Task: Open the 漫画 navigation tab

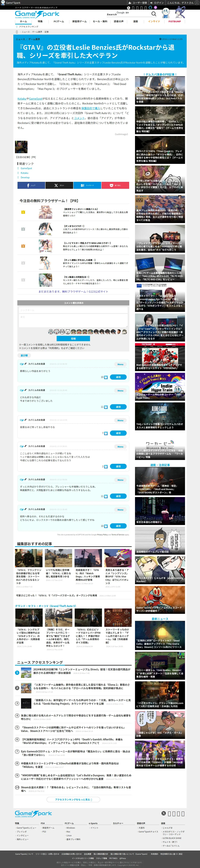Action: 135,22
